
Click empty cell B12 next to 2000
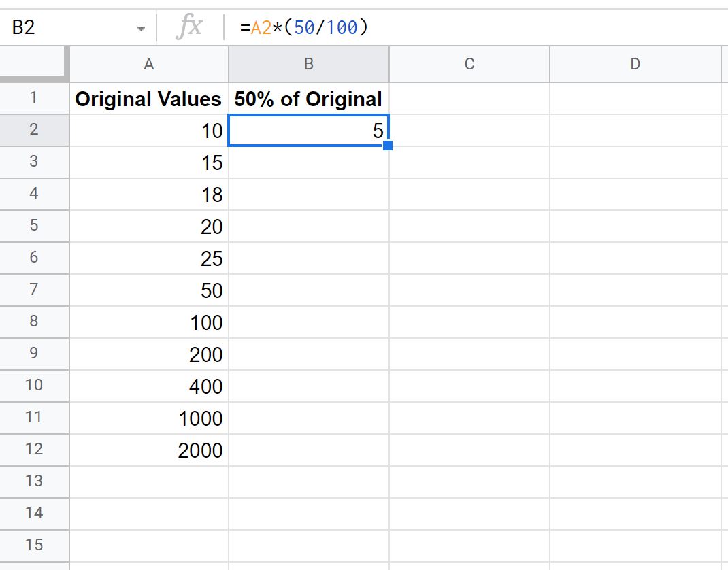(309, 450)
